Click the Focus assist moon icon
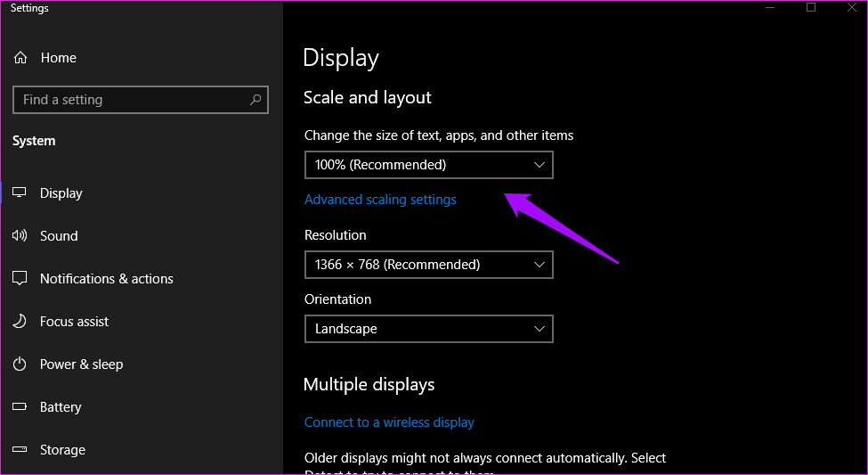This screenshot has height=475, width=868. point(20,322)
